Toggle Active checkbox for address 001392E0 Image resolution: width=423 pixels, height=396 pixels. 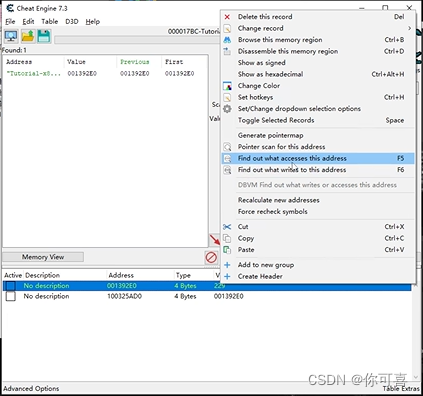[x=11, y=286]
